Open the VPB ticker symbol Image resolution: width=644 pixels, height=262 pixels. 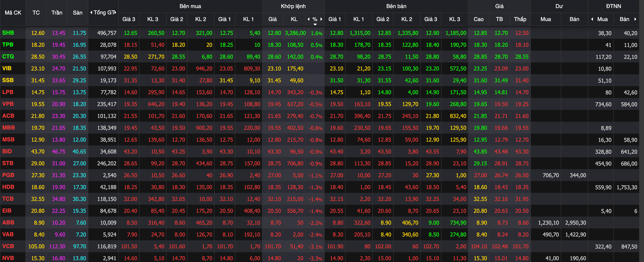tap(8, 104)
